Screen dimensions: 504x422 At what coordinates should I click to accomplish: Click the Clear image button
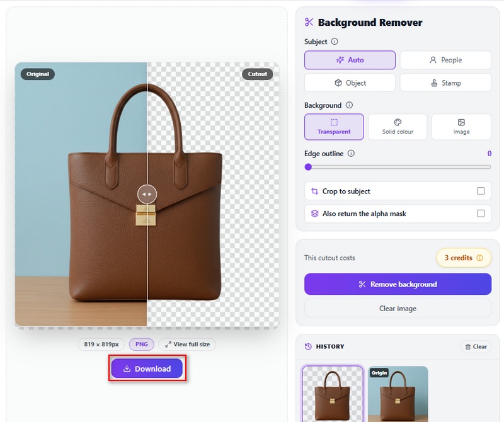coord(398,309)
